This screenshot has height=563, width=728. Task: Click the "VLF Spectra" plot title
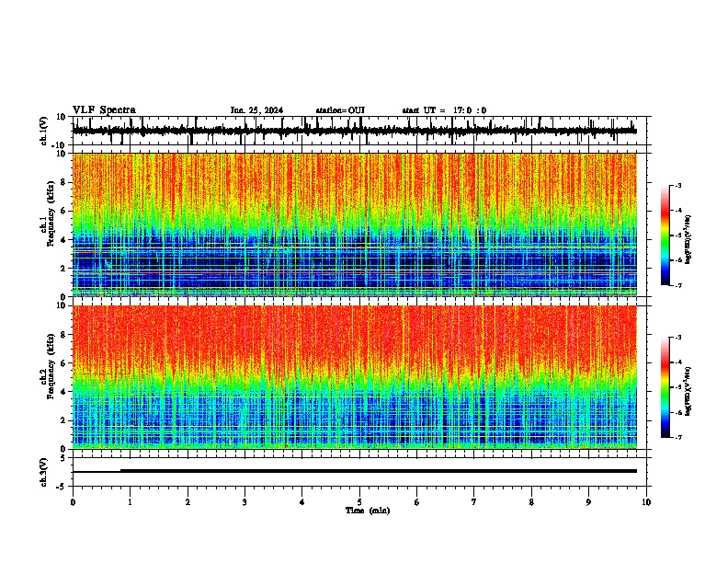pyautogui.click(x=104, y=110)
